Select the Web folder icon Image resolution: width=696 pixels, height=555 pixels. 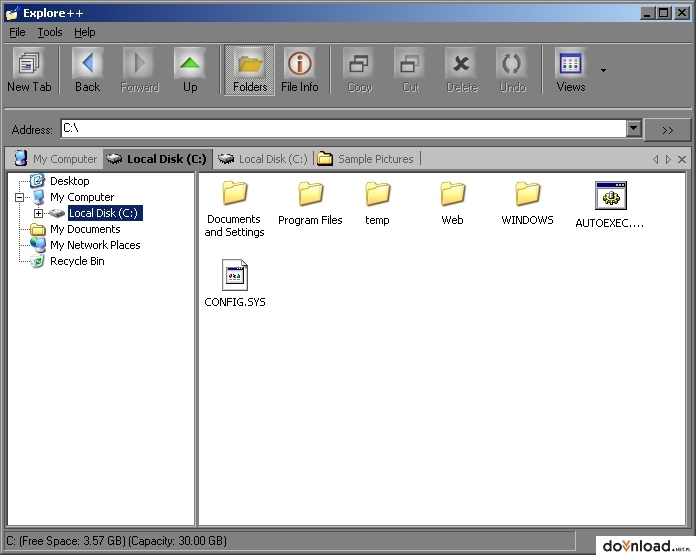coord(452,194)
